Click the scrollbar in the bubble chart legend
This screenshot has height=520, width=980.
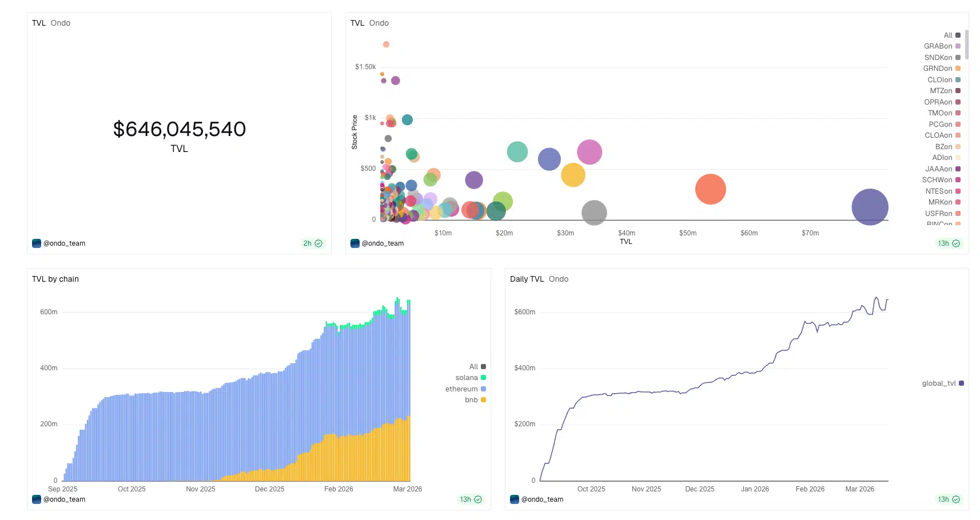tap(967, 45)
